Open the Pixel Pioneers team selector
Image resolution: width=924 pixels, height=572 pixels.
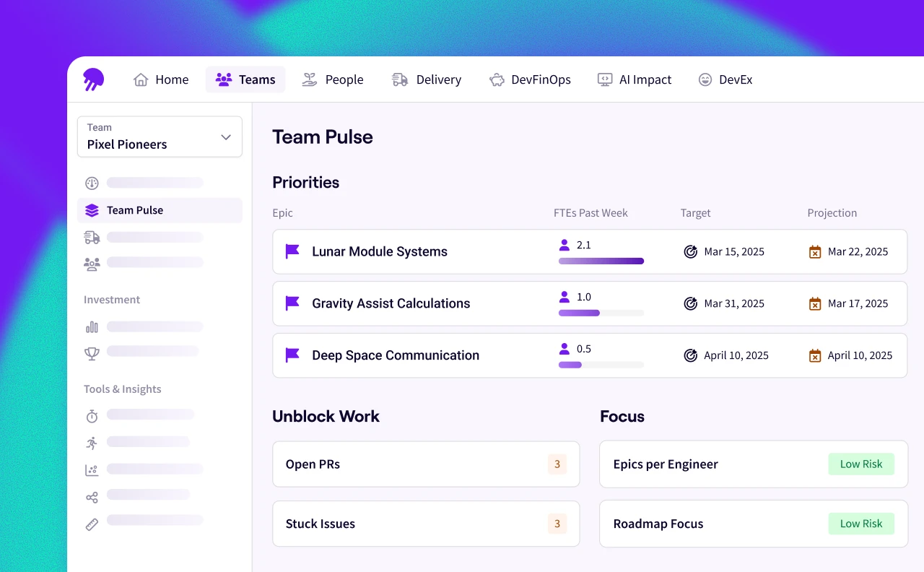159,136
